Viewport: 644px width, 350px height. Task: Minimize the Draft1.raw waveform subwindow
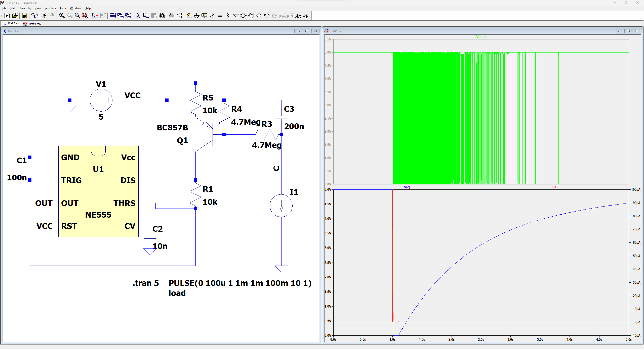(620, 31)
